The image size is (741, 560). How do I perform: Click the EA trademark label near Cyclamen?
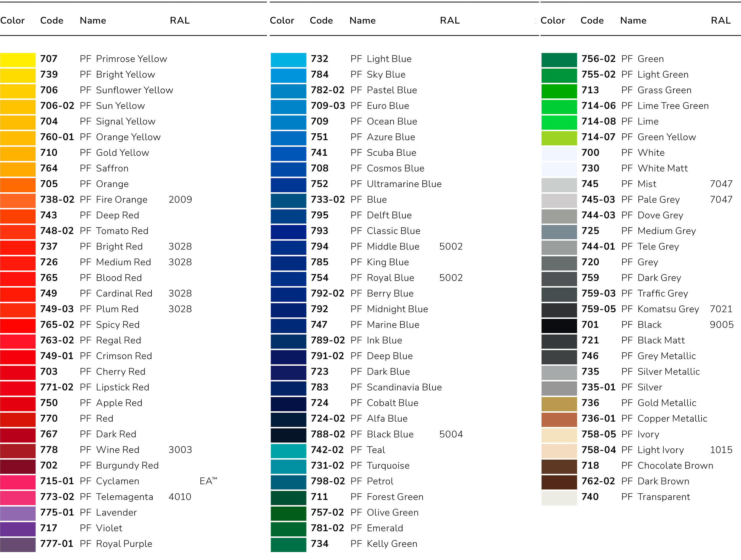click(x=208, y=481)
